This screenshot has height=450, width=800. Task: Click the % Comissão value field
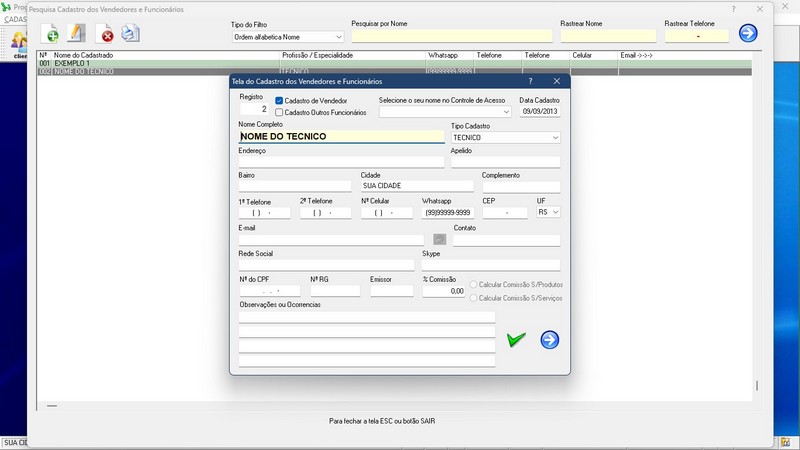[443, 291]
